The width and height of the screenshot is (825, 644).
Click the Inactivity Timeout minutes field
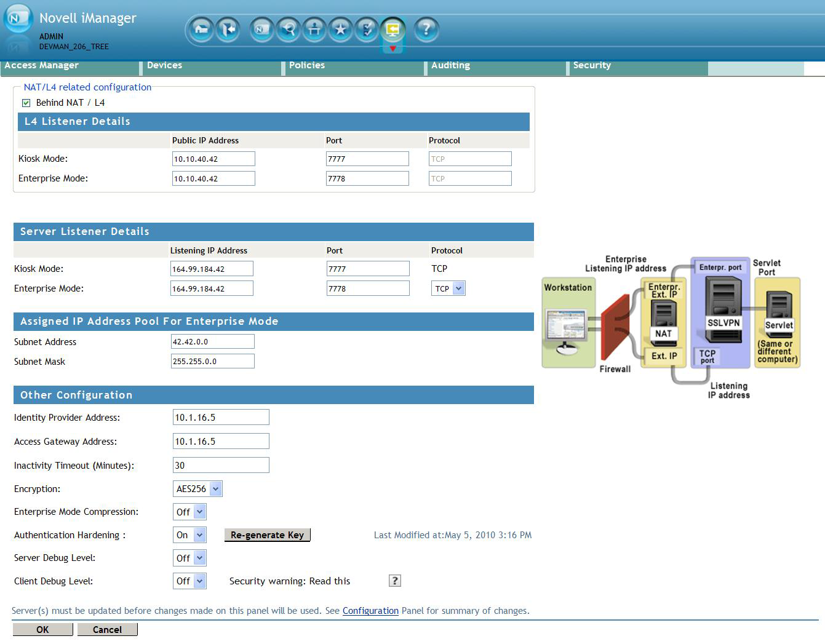coord(221,466)
